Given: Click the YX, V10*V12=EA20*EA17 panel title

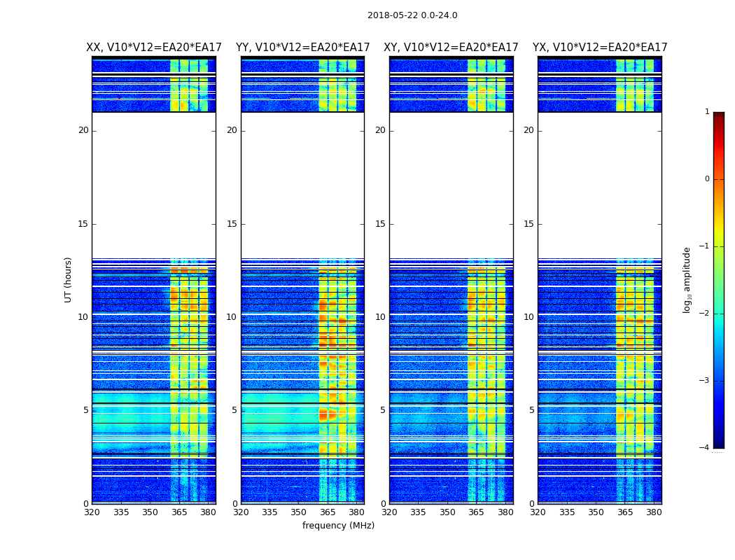Looking at the screenshot, I should click(599, 48).
